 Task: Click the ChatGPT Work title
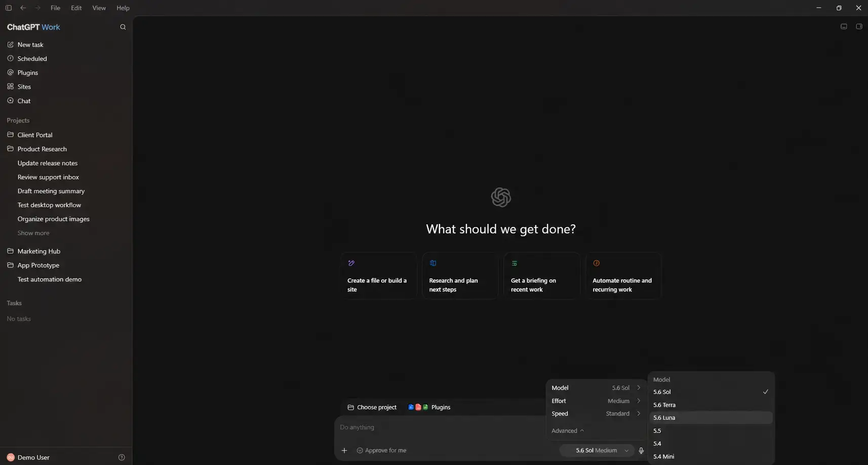[x=33, y=27]
